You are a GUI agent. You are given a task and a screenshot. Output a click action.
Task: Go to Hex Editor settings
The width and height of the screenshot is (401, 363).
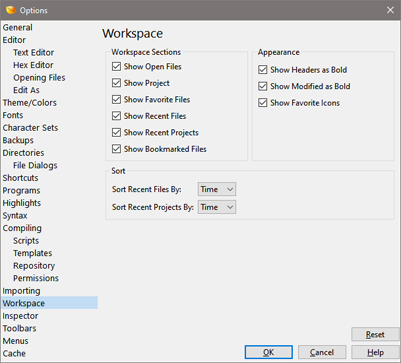coord(33,65)
